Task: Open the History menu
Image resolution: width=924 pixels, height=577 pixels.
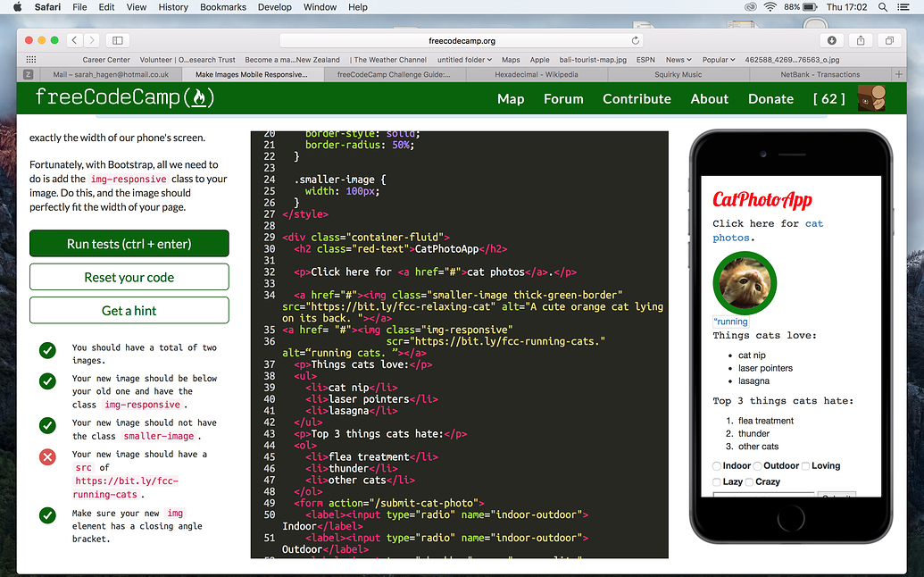Action: pyautogui.click(x=173, y=7)
